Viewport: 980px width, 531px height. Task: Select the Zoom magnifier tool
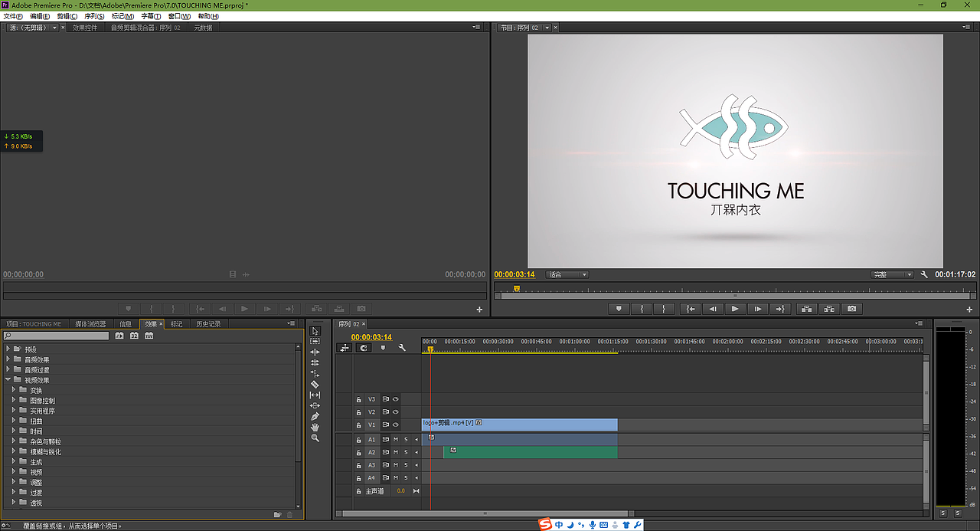point(315,438)
